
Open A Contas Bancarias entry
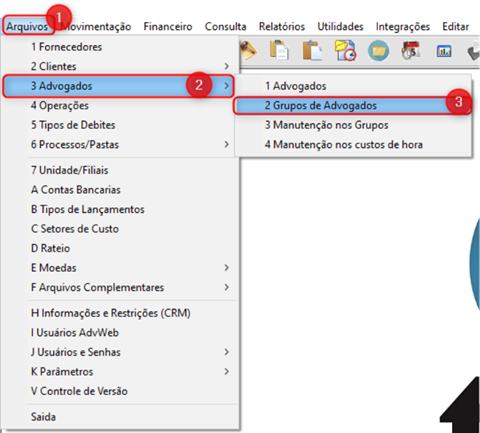coord(120,190)
